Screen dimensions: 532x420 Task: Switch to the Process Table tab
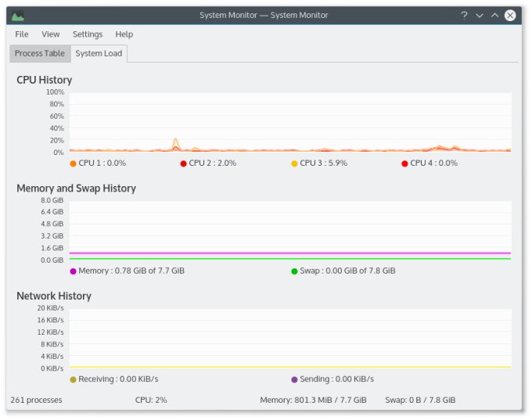[x=39, y=54]
